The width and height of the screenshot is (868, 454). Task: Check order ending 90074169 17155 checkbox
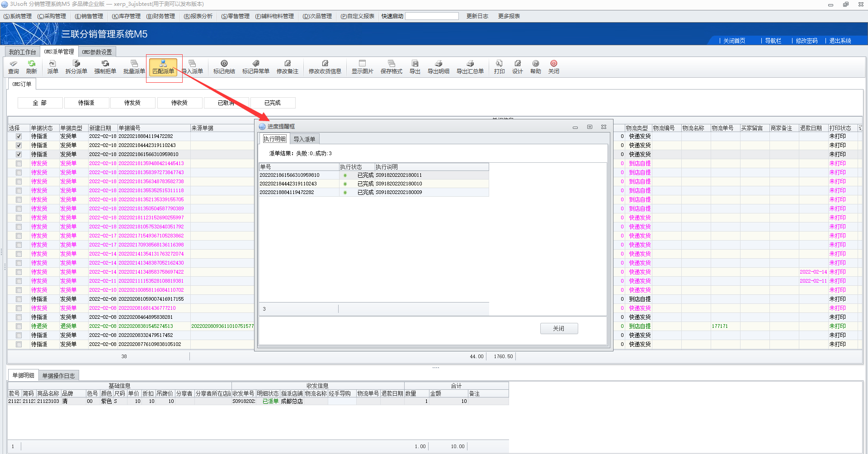click(19, 299)
